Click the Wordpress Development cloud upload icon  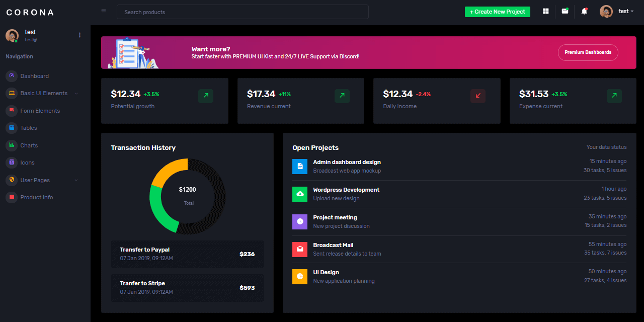coord(299,194)
